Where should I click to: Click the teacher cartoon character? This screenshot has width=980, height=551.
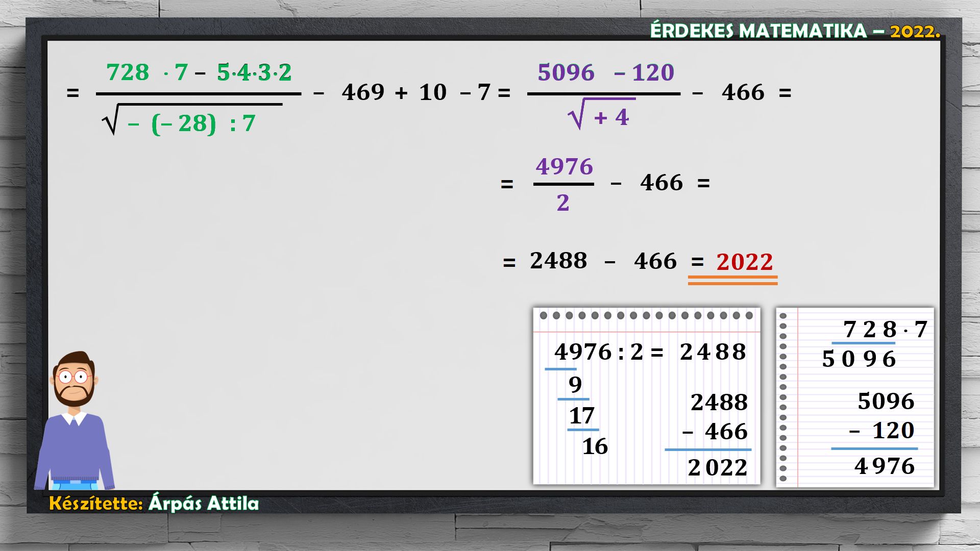coord(75,423)
